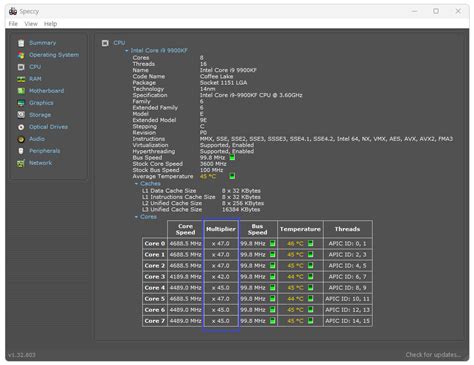Image resolution: width=474 pixels, height=365 pixels.
Task: Open the Graphics section icon
Action: (x=21, y=103)
